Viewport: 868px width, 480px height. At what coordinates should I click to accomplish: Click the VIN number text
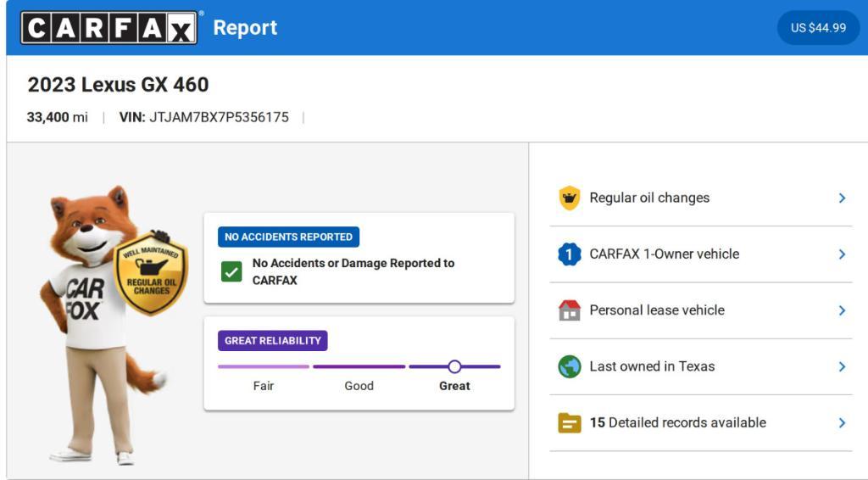(219, 117)
